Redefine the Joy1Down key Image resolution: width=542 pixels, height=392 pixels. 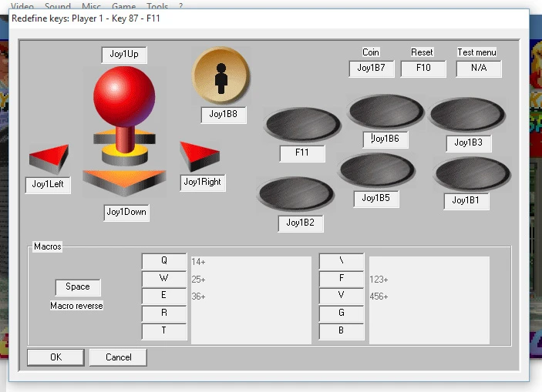tap(126, 213)
